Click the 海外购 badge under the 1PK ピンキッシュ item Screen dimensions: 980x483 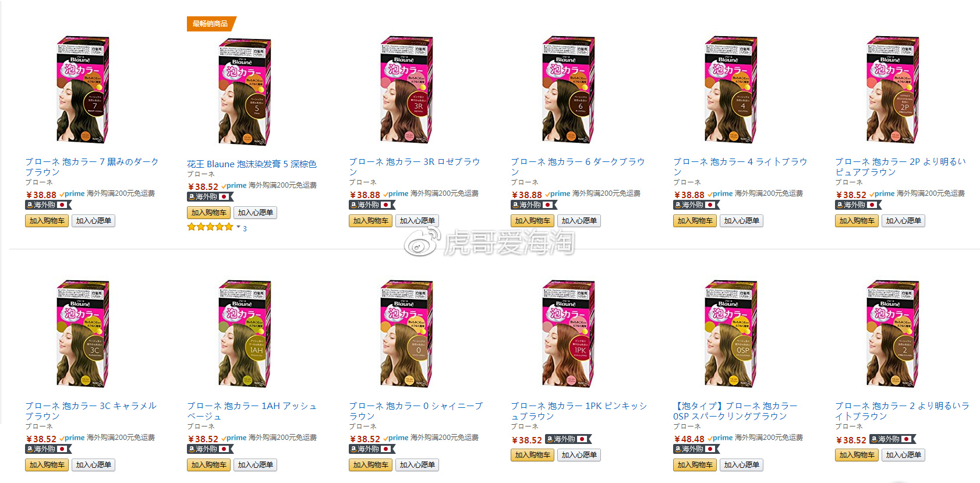coord(568,439)
